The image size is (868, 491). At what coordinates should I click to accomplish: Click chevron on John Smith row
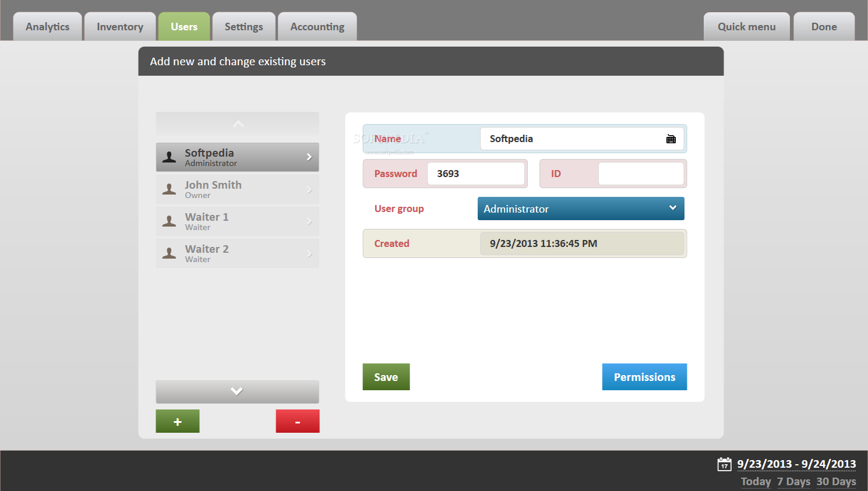click(x=309, y=189)
